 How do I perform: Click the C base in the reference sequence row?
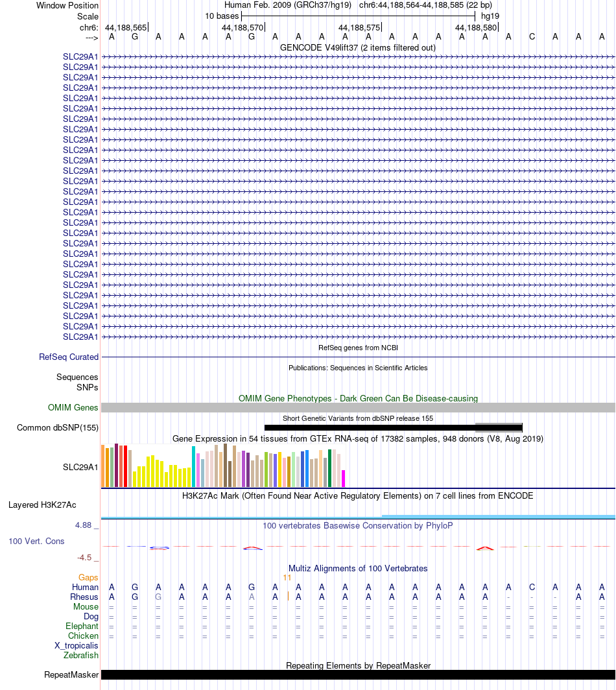coord(532,37)
